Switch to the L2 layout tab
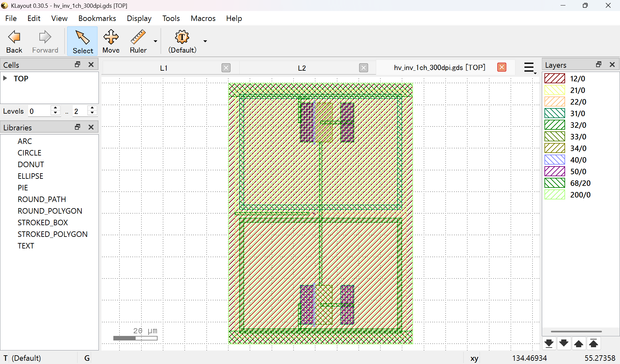This screenshot has height=364, width=620. (x=302, y=68)
